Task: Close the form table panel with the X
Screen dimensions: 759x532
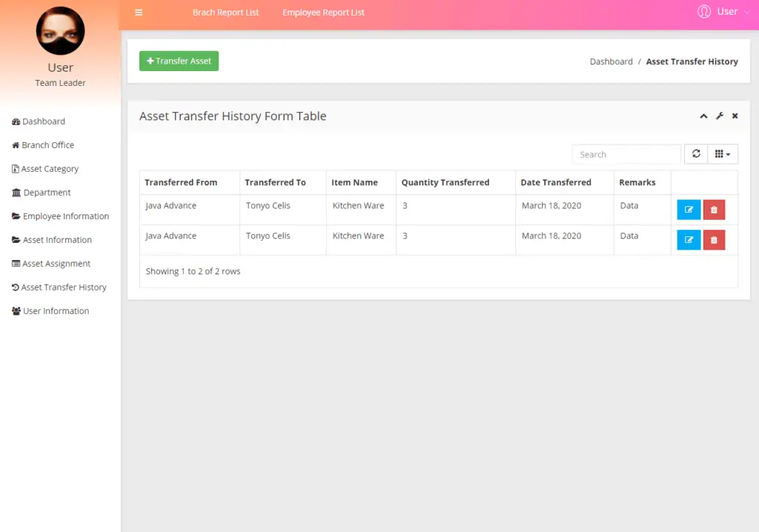Action: [735, 116]
